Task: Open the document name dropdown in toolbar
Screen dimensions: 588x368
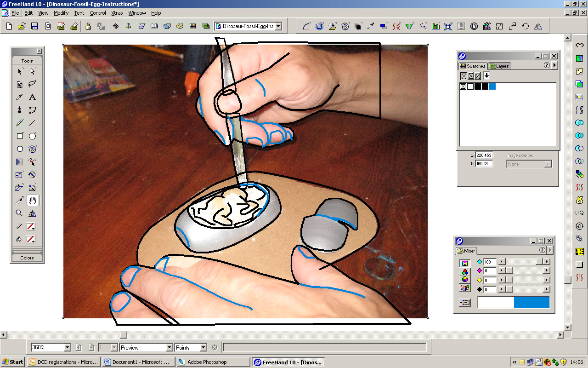Action: tap(278, 26)
